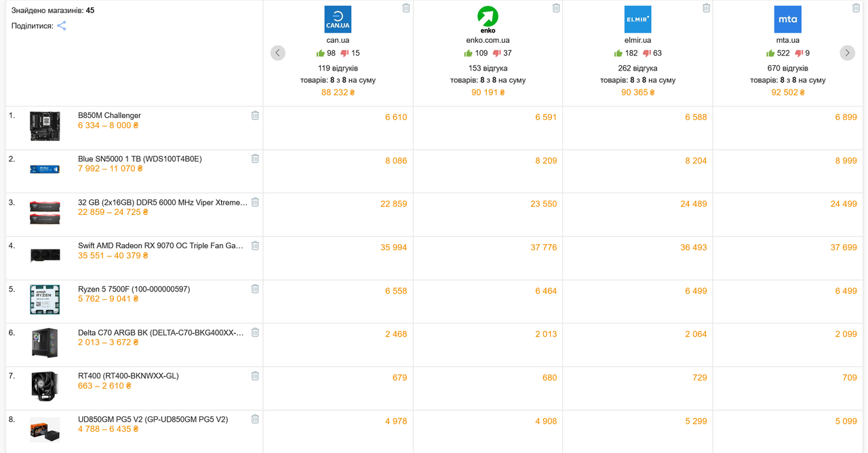This screenshot has width=868, height=453.
Task: Click thumbs-down icon for enko.com.ua
Action: coord(497,54)
